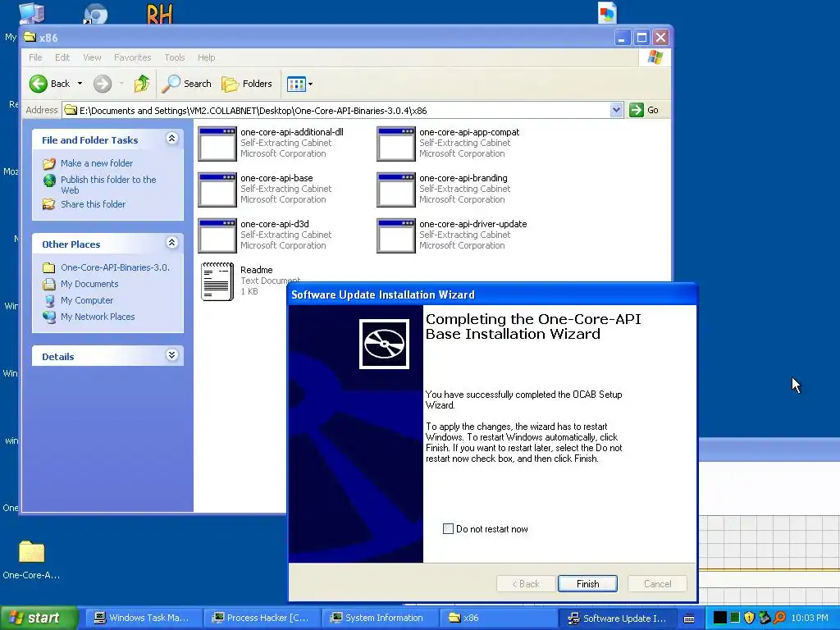Click the Start button

point(38,619)
